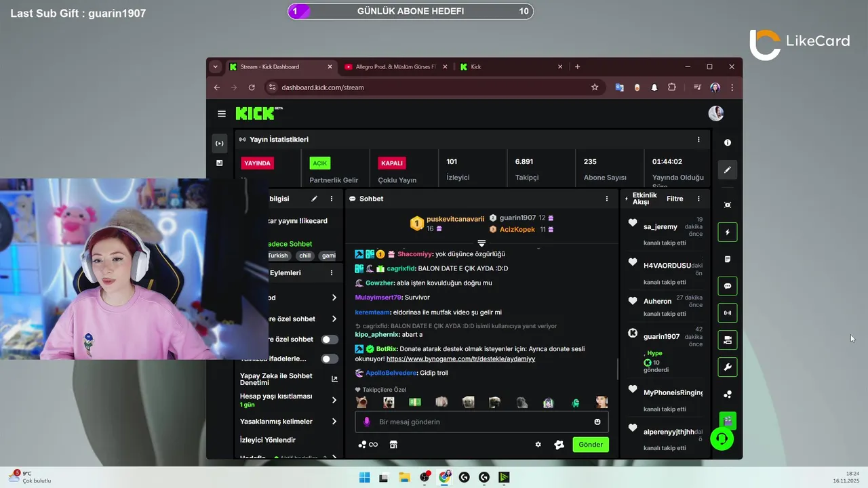Switch to the Allegro Prod. YouTube tab

click(396, 67)
